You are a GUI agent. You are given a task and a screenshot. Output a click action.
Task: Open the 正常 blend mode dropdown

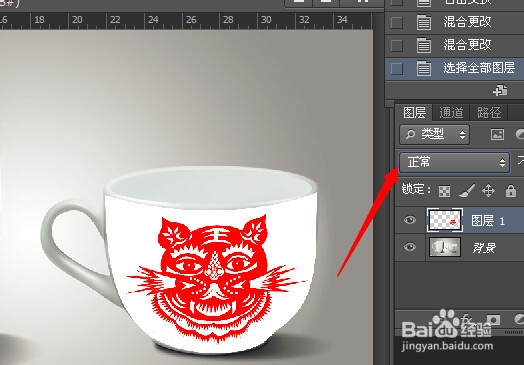[454, 162]
